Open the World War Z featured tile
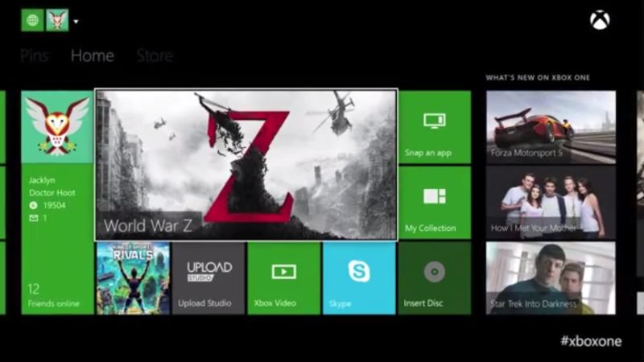Image resolution: width=644 pixels, height=362 pixels. tap(246, 165)
